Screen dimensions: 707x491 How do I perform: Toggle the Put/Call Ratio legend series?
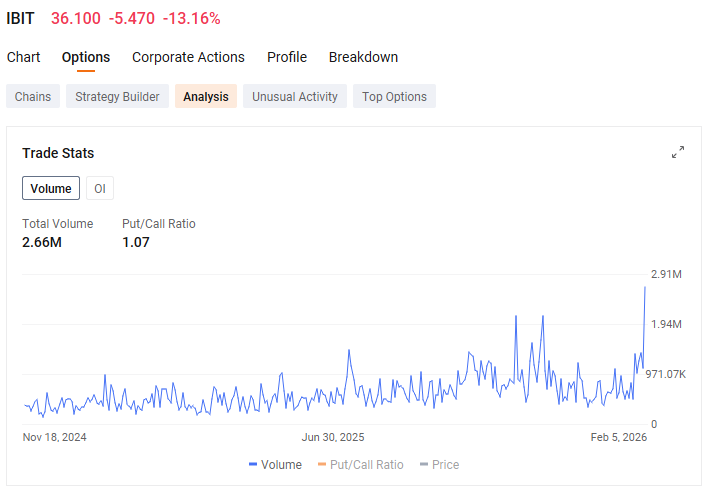[361, 464]
